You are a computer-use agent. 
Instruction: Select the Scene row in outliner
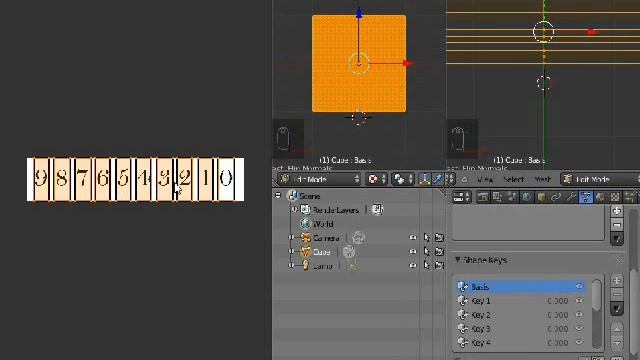click(304, 196)
